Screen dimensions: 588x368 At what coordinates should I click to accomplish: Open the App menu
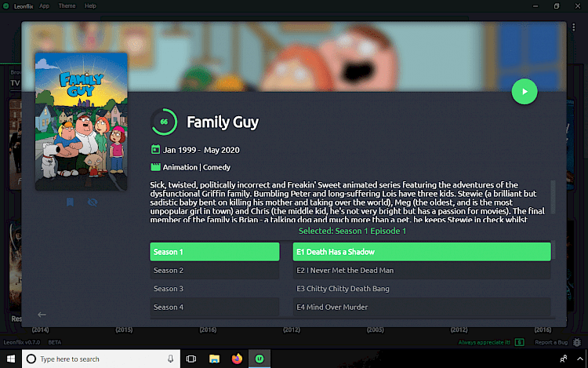[44, 6]
